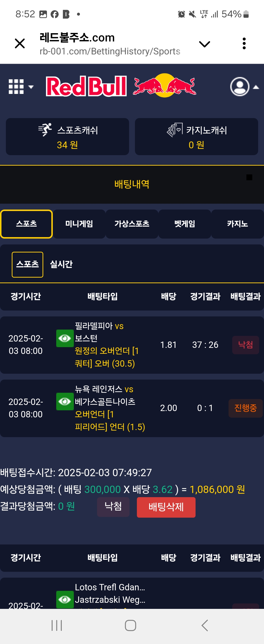Viewport: 264px width, 644px height.
Task: Tap the Android back navigation button
Action: [x=205, y=625]
